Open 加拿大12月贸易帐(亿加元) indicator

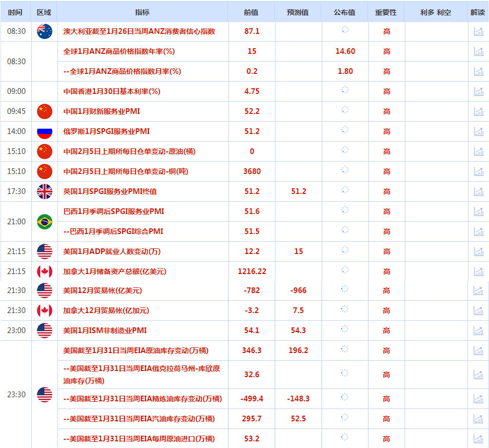coord(106,310)
